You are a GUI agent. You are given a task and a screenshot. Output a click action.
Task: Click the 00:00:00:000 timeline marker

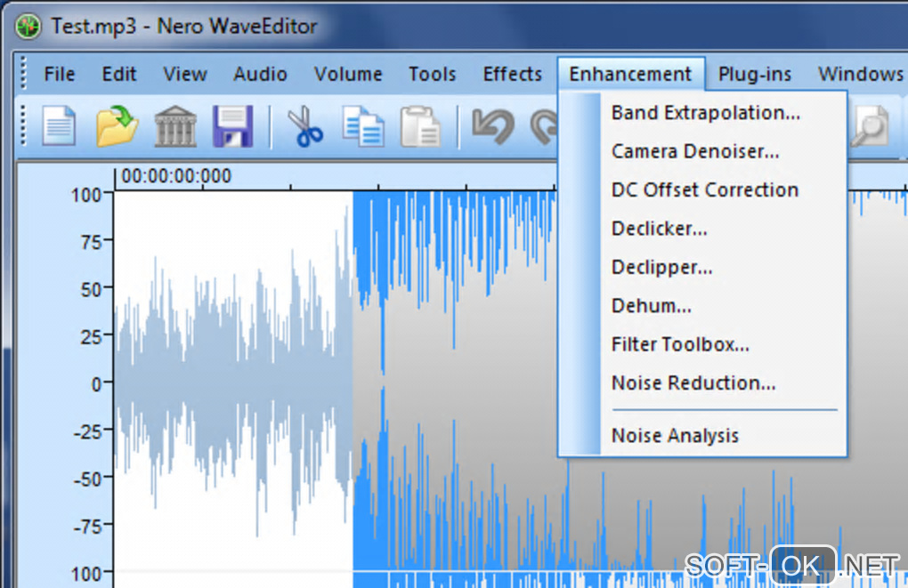(176, 176)
